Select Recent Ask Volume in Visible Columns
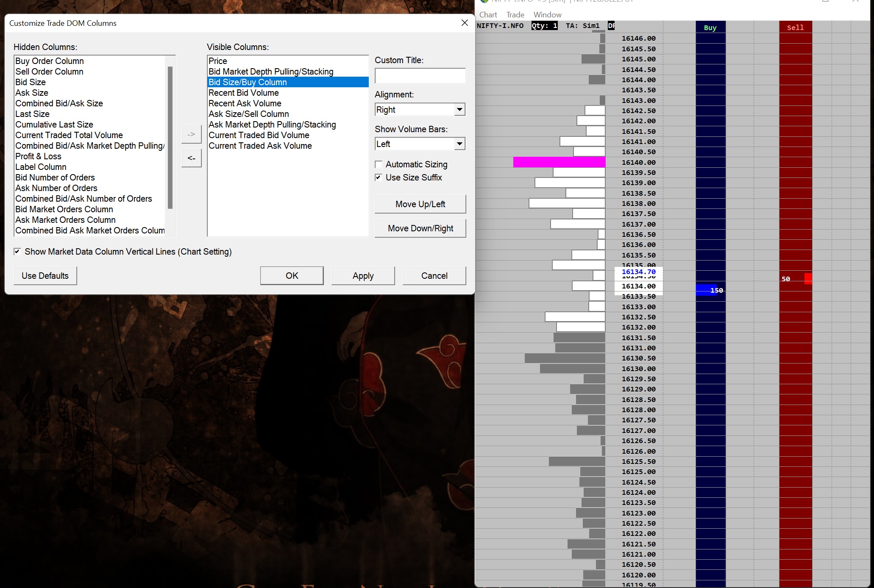874x588 pixels. (245, 103)
